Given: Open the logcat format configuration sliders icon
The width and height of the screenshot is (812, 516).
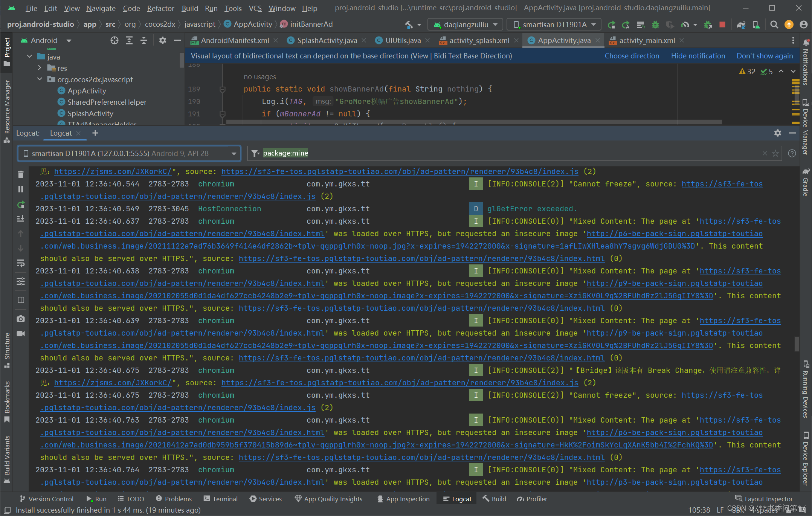Looking at the screenshot, I should (x=21, y=281).
